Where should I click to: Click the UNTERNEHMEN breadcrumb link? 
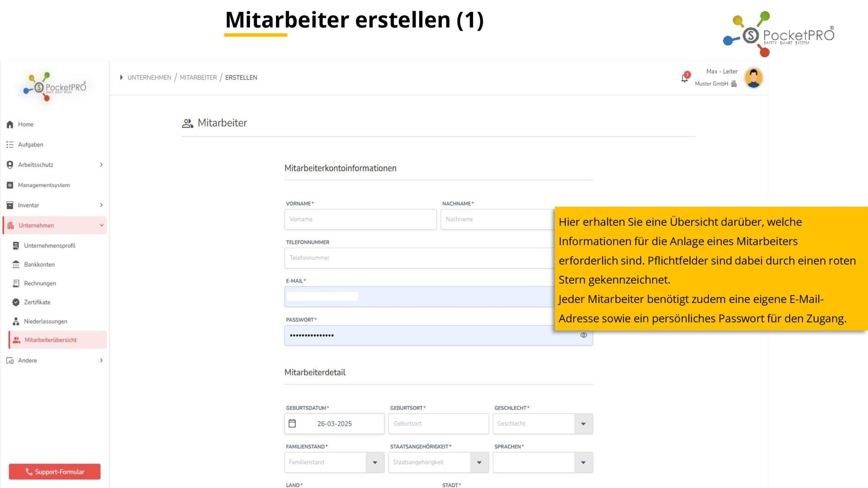149,78
